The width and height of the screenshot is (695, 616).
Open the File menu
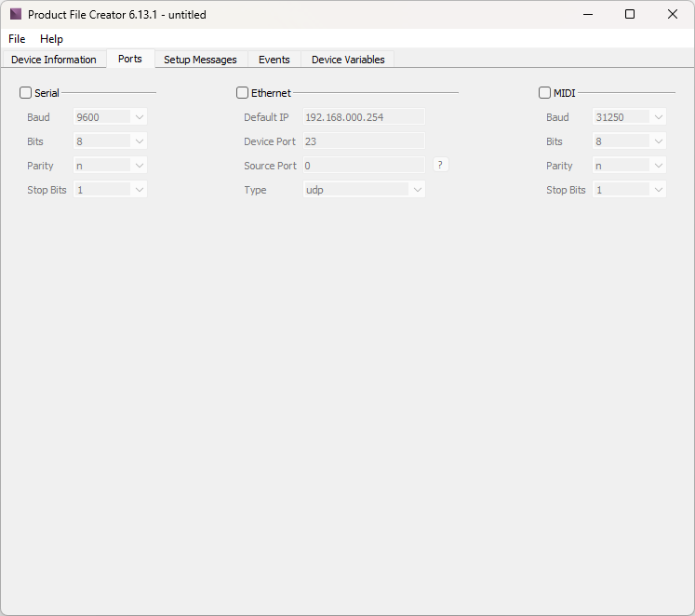pos(17,39)
